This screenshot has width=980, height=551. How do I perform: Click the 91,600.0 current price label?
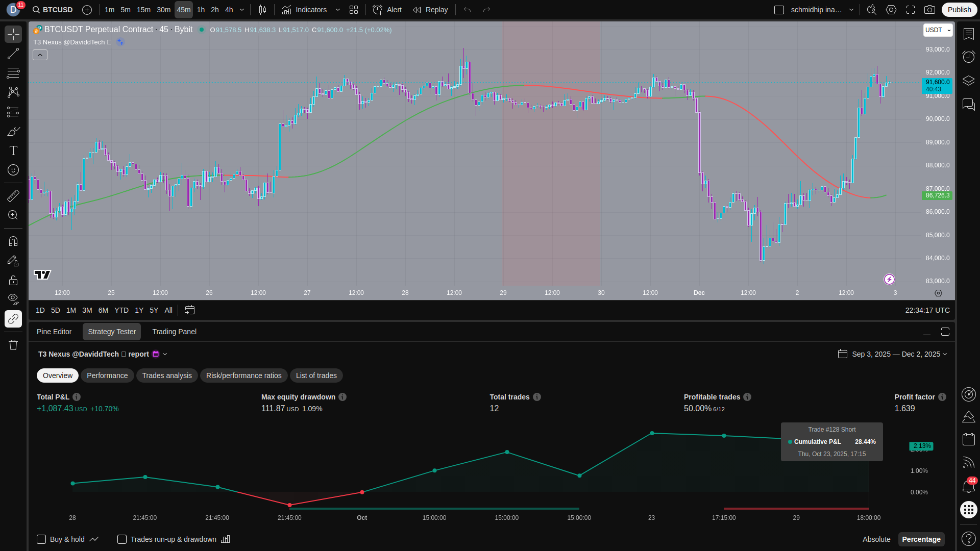[x=937, y=82]
